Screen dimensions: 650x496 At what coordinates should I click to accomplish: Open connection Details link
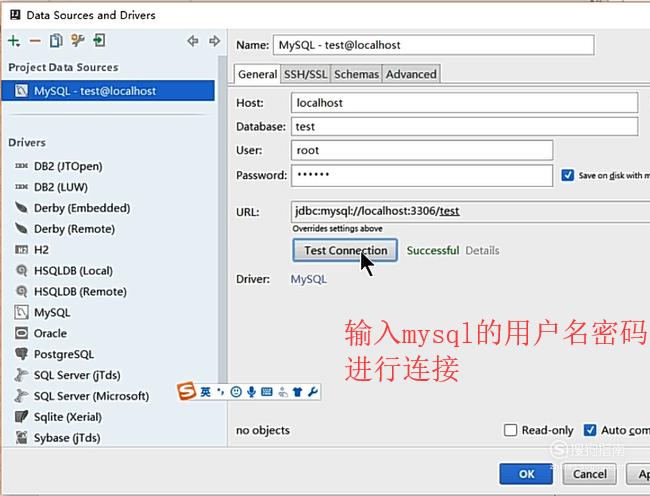tap(482, 251)
